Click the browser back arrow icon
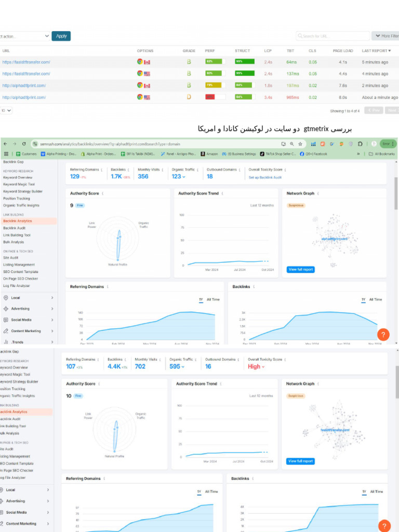This screenshot has height=532, width=399. [x=5, y=144]
